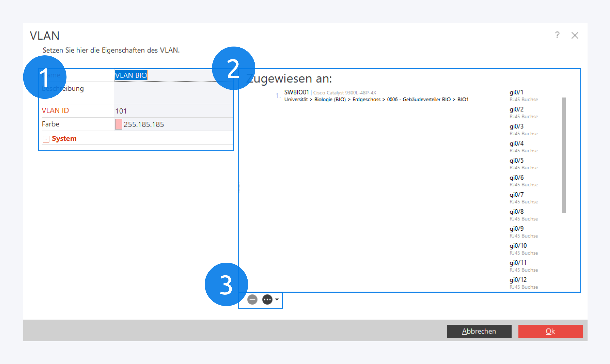The height and width of the screenshot is (364, 610).
Task: Click the question mark help icon
Action: [557, 35]
